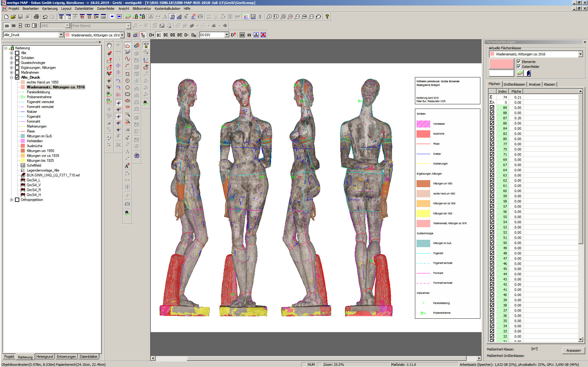Expand the 'Maßnahmen' tree node

pos(11,72)
